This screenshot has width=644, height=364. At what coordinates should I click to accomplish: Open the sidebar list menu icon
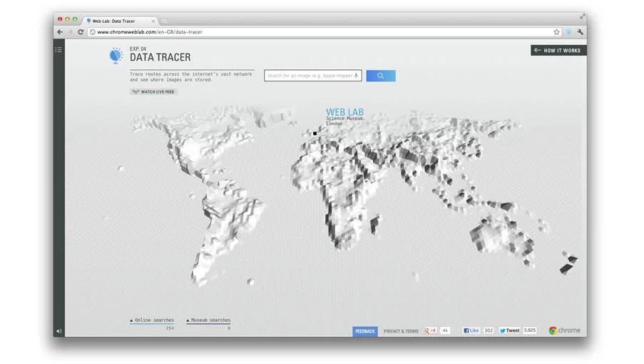[58, 50]
